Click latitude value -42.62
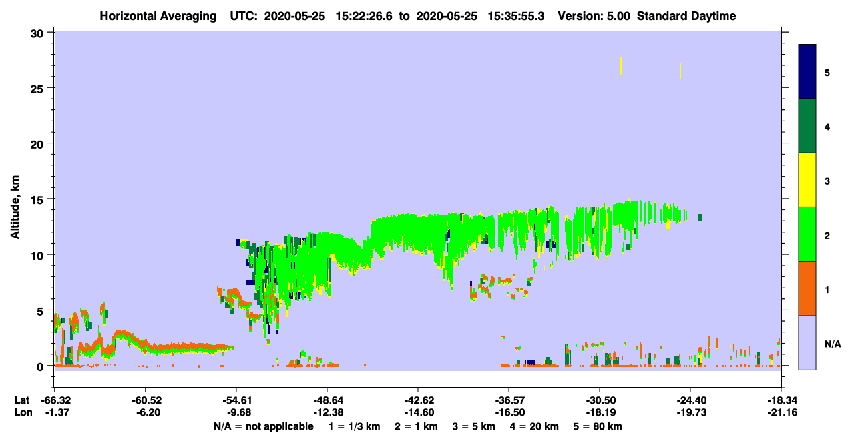 (418, 400)
